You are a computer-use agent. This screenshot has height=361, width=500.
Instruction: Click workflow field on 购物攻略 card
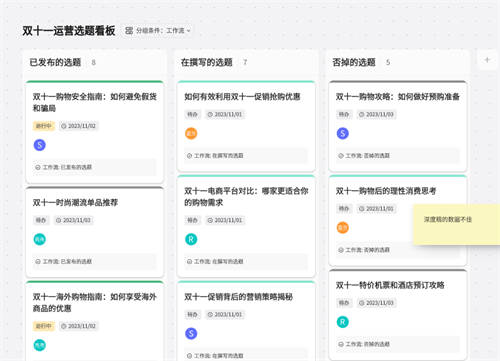coord(398,156)
